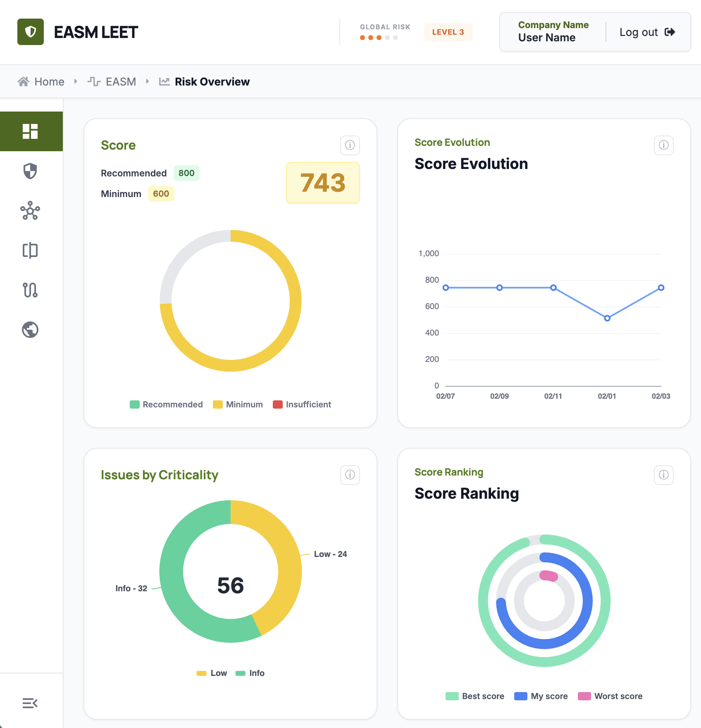Open the route path sidebar item
This screenshot has height=728, width=701.
30,290
